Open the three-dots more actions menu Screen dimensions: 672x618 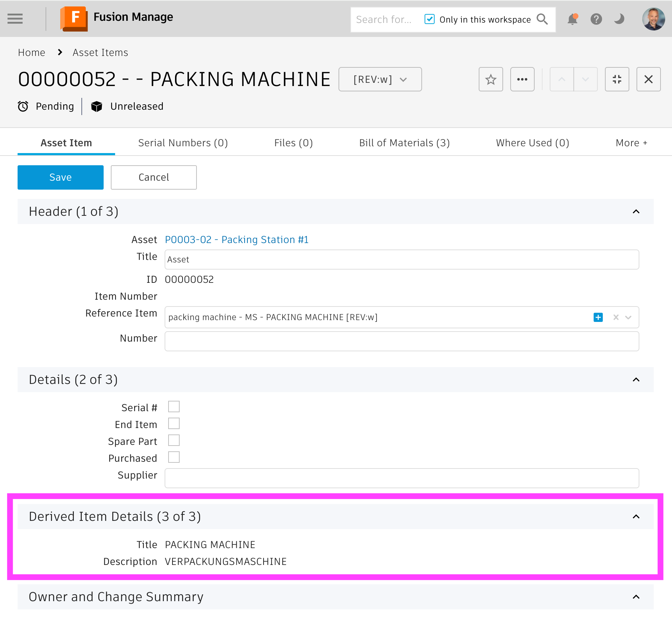522,79
